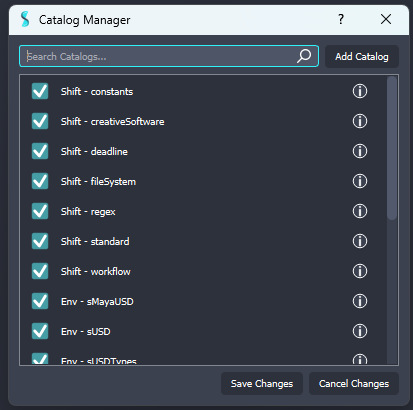Disable the Shift - deadline catalog
Screen dimensions: 413x410
pos(40,151)
